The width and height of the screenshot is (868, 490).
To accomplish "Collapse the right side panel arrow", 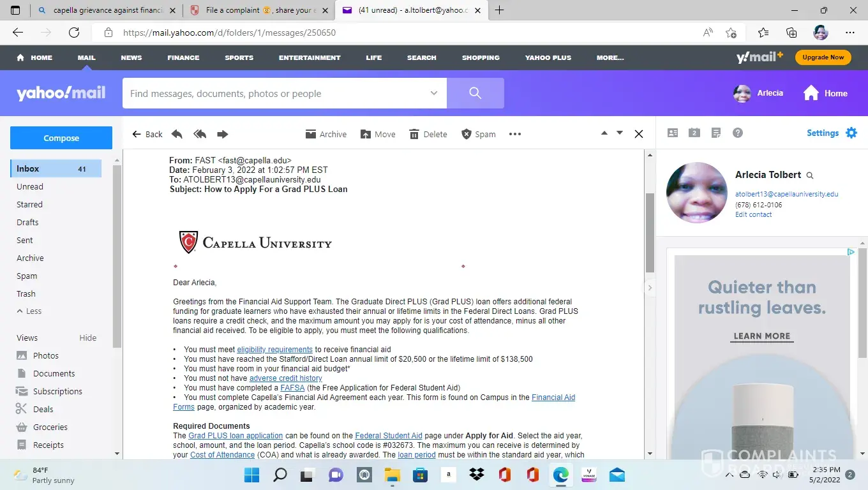I will 650,288.
